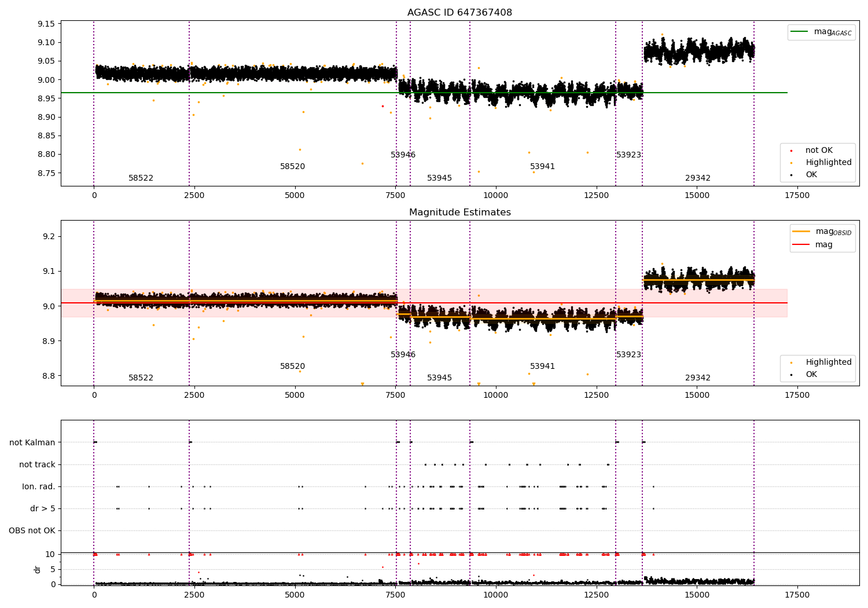Click OBSID label 58522 in the middle plot

click(141, 378)
